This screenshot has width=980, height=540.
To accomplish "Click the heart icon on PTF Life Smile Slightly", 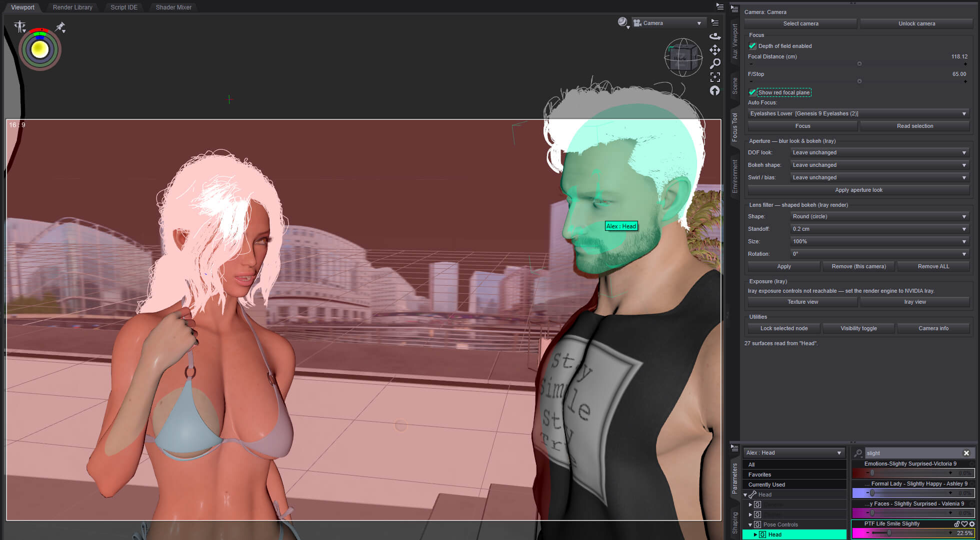I will (964, 524).
